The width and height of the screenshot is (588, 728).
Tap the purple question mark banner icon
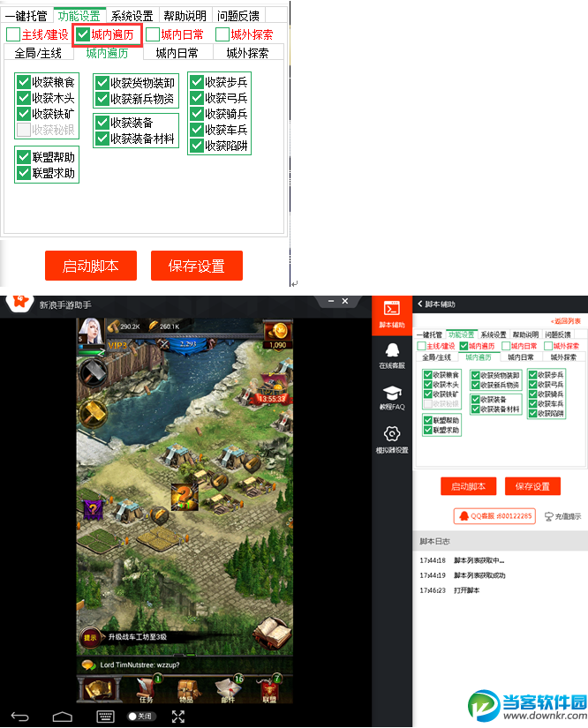click(93, 509)
